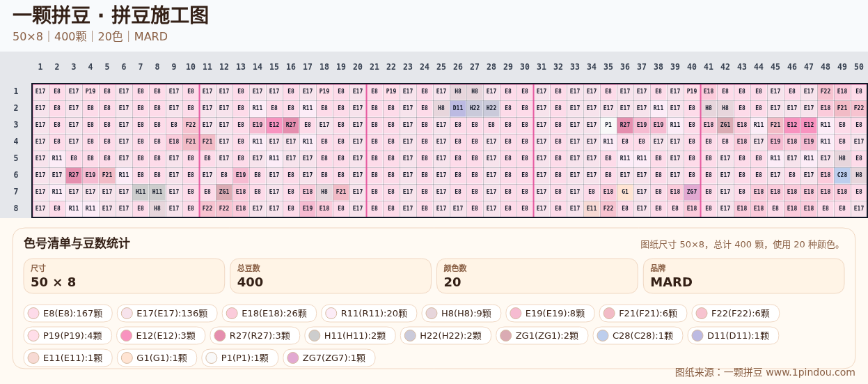The image size is (868, 384).
Task: Click the F22(F22):6颗 legend chip
Action: pos(736,314)
